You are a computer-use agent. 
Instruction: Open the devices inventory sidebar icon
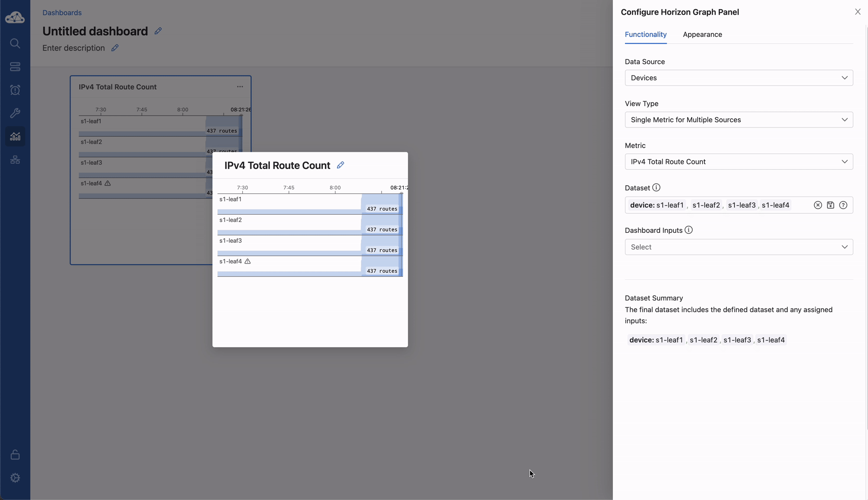(x=15, y=67)
